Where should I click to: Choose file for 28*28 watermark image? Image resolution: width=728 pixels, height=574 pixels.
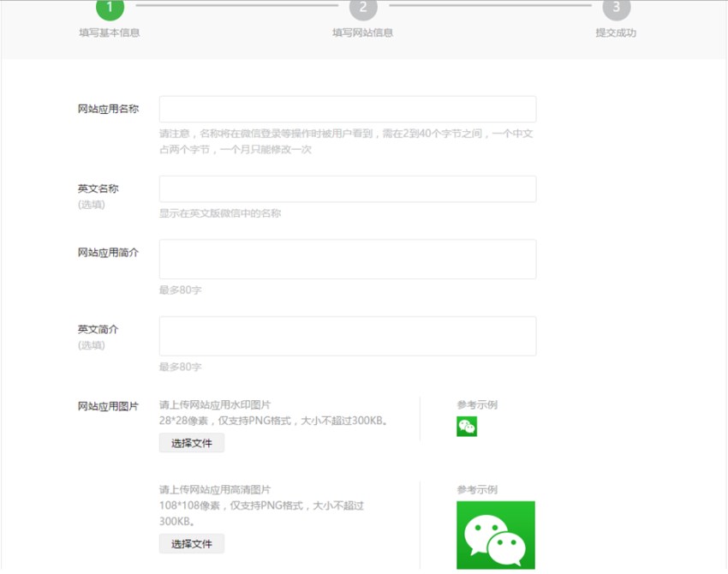[192, 443]
